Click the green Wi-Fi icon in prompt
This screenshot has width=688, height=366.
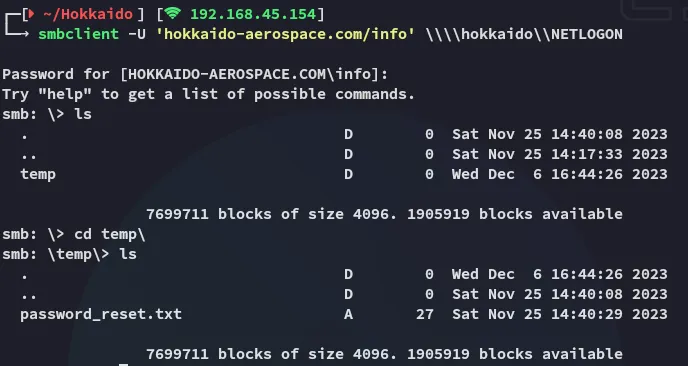tap(172, 14)
